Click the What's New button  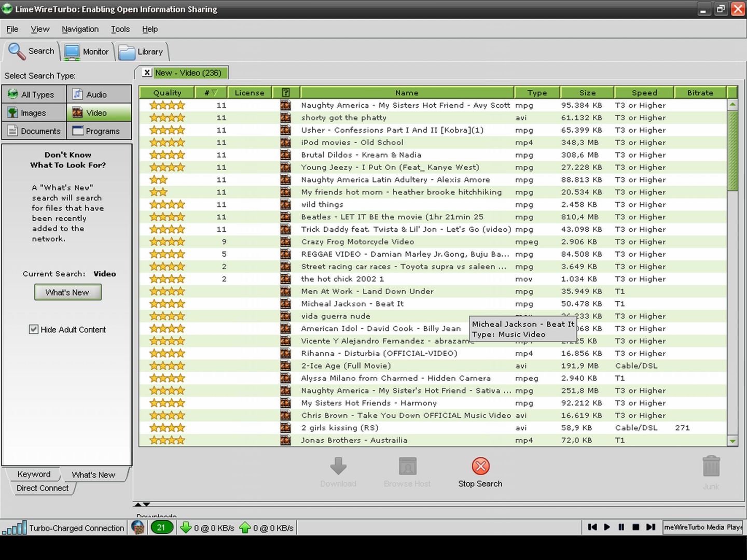click(x=67, y=292)
